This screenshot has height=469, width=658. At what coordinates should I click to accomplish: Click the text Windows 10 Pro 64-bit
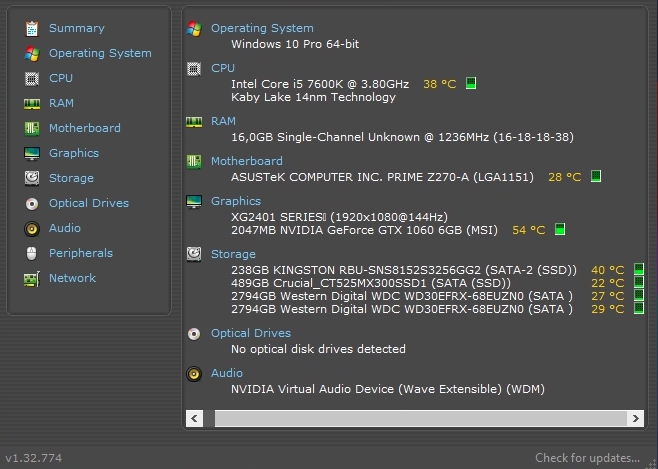(x=295, y=44)
